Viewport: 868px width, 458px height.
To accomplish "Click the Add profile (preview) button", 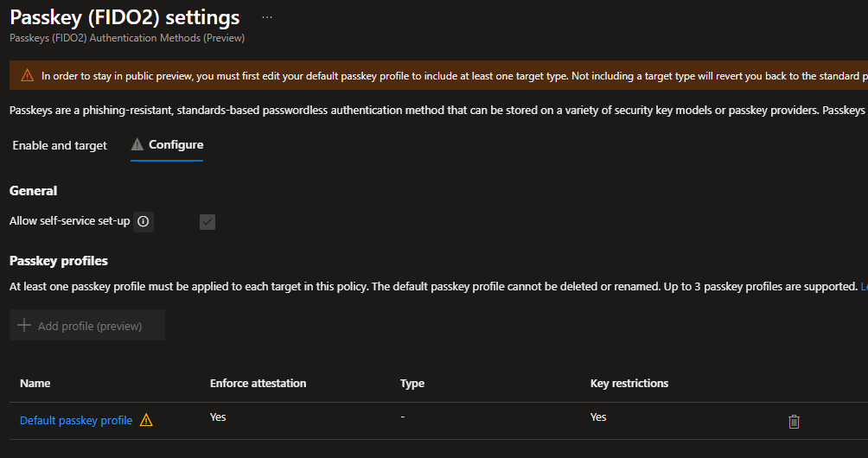I will 87,326.
